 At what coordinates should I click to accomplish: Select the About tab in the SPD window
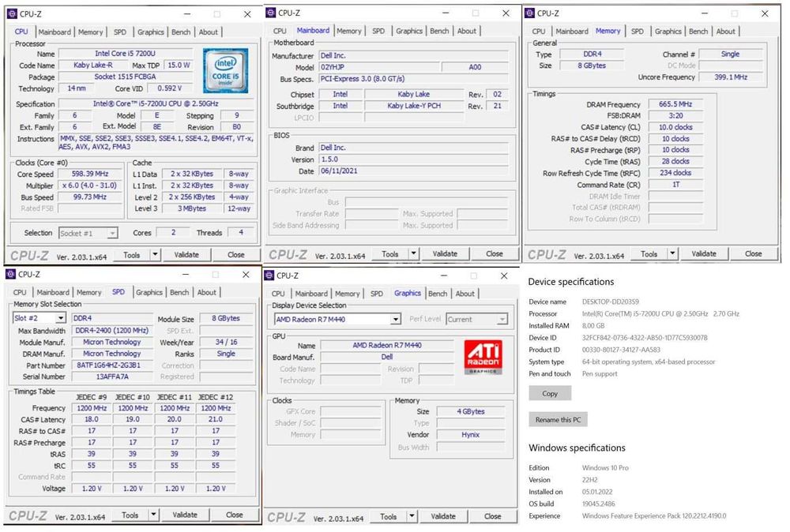tap(206, 292)
